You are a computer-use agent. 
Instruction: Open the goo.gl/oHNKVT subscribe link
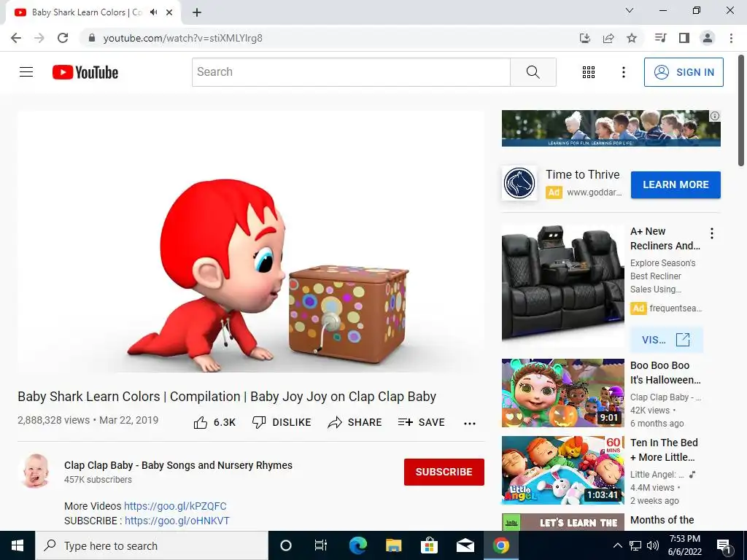(177, 521)
